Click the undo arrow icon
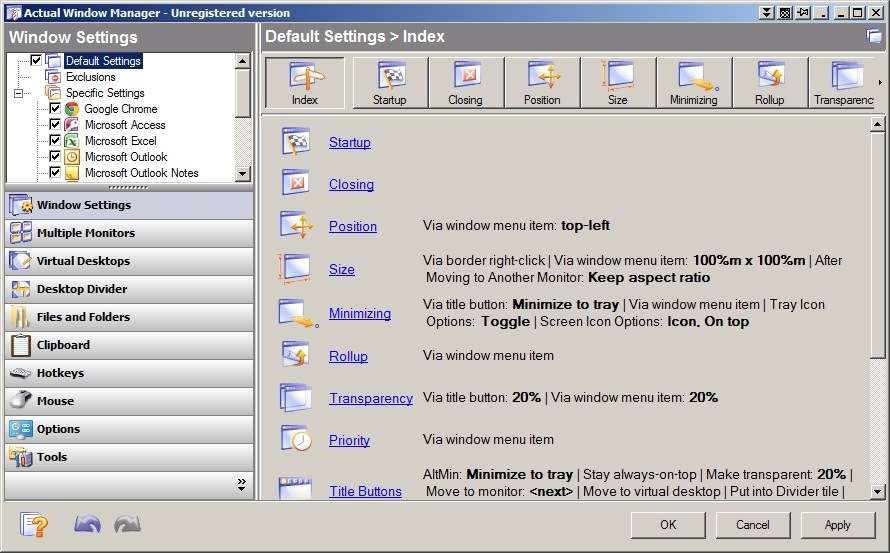The height and width of the screenshot is (553, 890). click(x=87, y=523)
